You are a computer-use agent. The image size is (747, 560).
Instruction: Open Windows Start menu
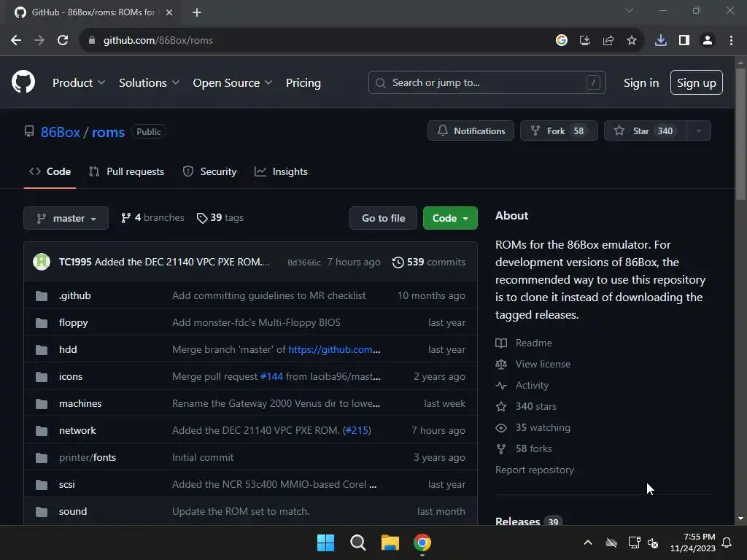[x=326, y=542]
